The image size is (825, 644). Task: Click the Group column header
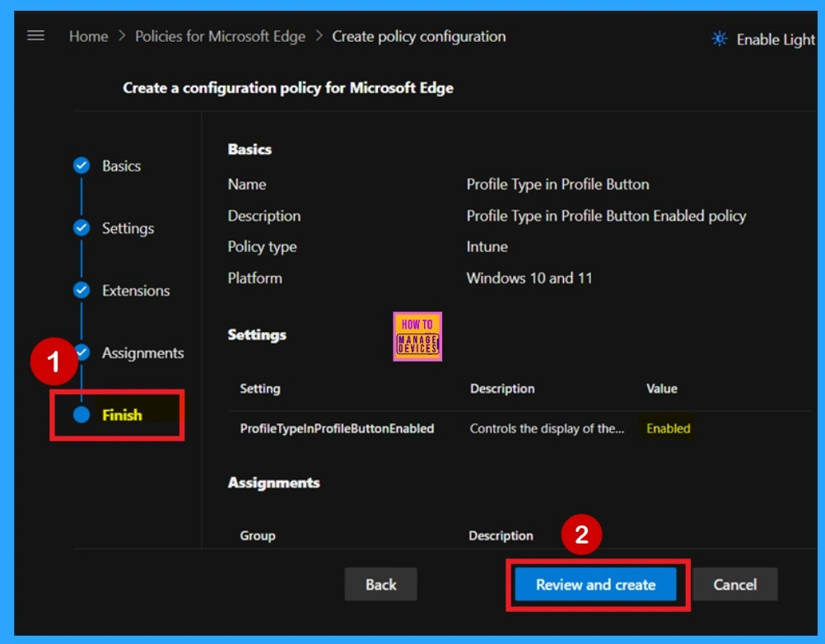(x=257, y=535)
